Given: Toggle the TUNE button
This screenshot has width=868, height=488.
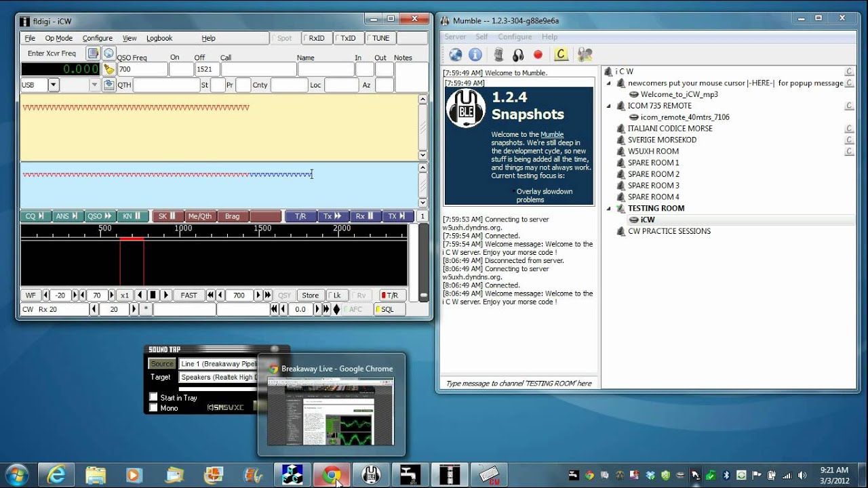Looking at the screenshot, I should pos(380,39).
